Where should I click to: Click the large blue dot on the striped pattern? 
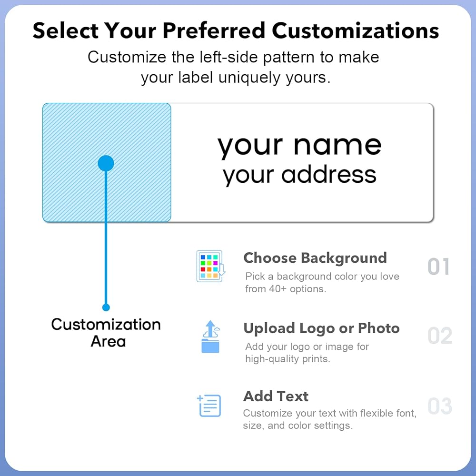point(106,163)
